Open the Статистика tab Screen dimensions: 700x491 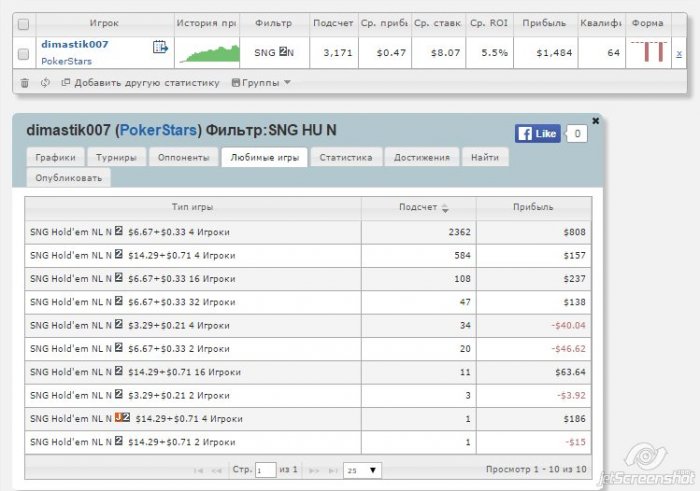(346, 158)
